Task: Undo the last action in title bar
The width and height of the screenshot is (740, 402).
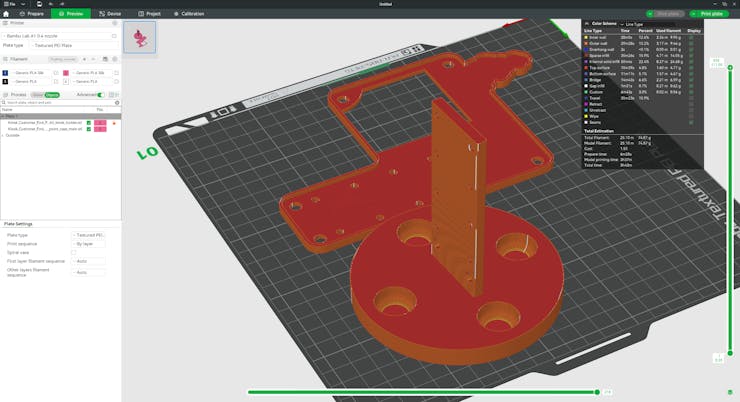Action: tap(51, 4)
